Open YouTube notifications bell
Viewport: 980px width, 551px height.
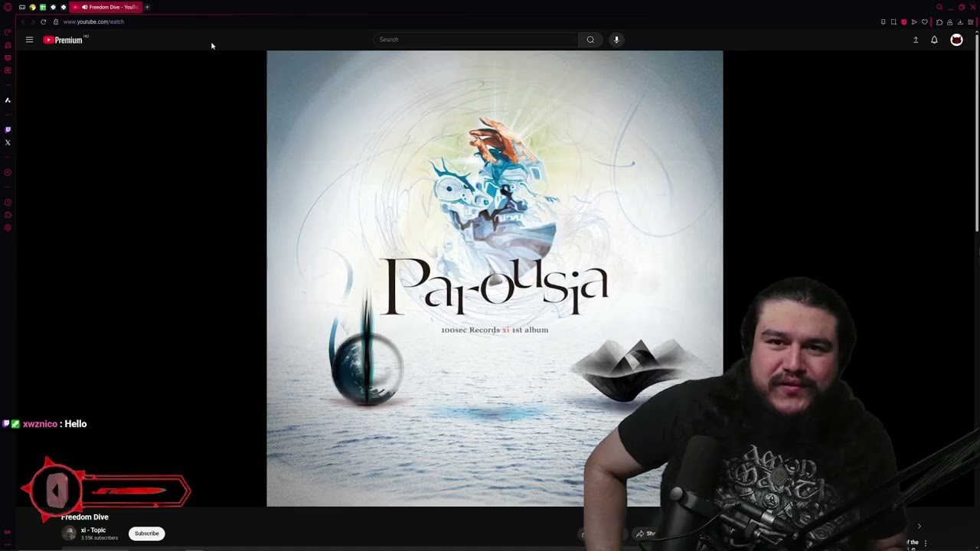(934, 40)
